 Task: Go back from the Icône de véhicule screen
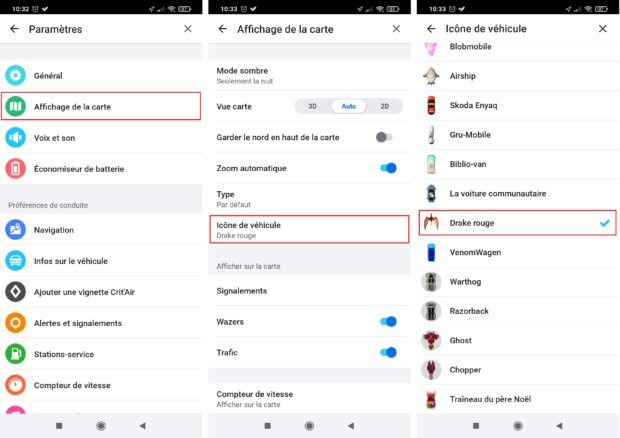click(431, 28)
